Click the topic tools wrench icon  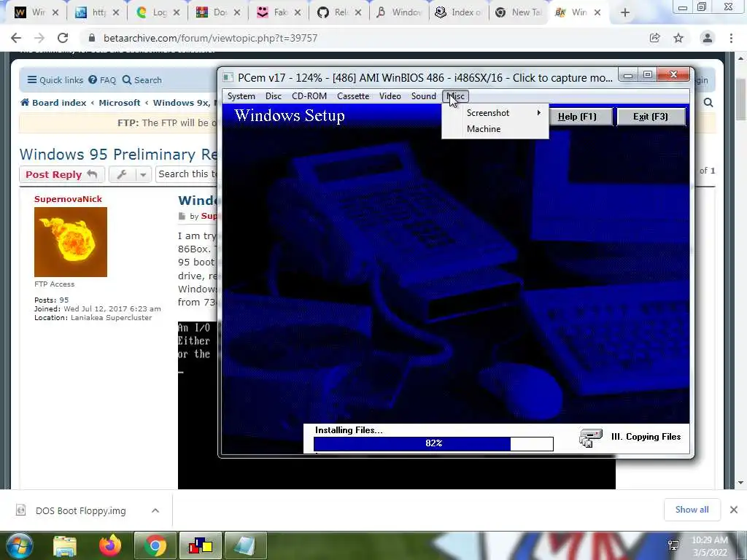122,175
